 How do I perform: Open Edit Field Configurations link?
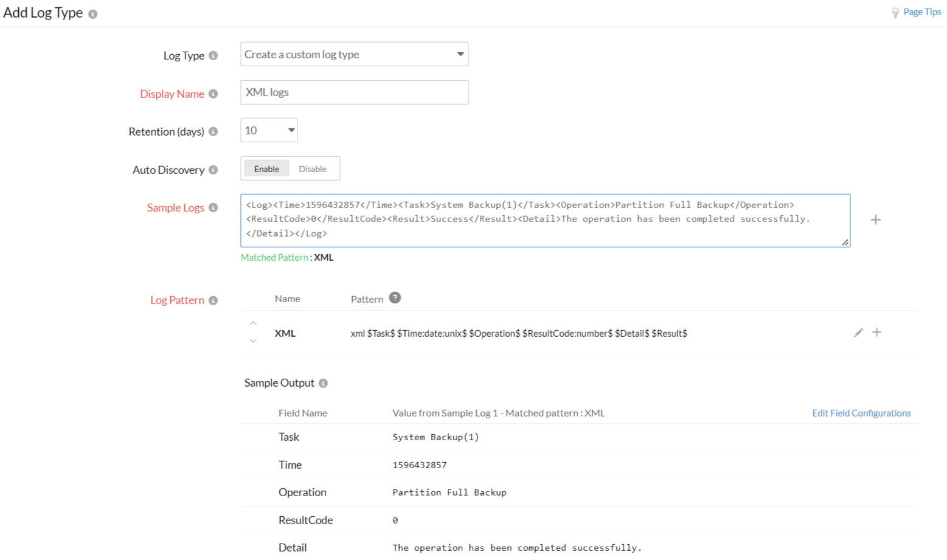[x=861, y=413]
